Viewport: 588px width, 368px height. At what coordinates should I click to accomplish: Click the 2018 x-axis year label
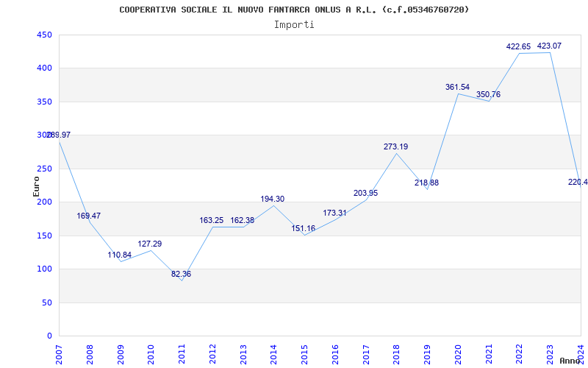396,355
